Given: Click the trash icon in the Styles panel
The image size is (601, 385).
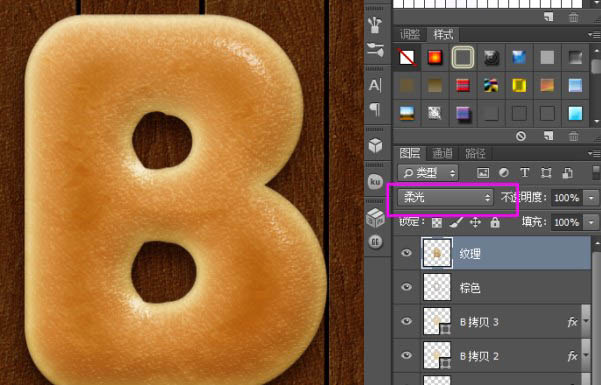Looking at the screenshot, I should click(x=573, y=136).
